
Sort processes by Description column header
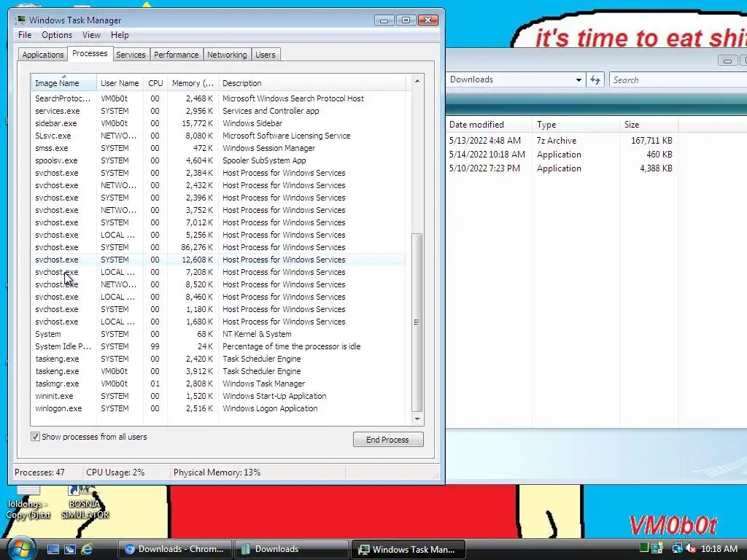(312, 83)
